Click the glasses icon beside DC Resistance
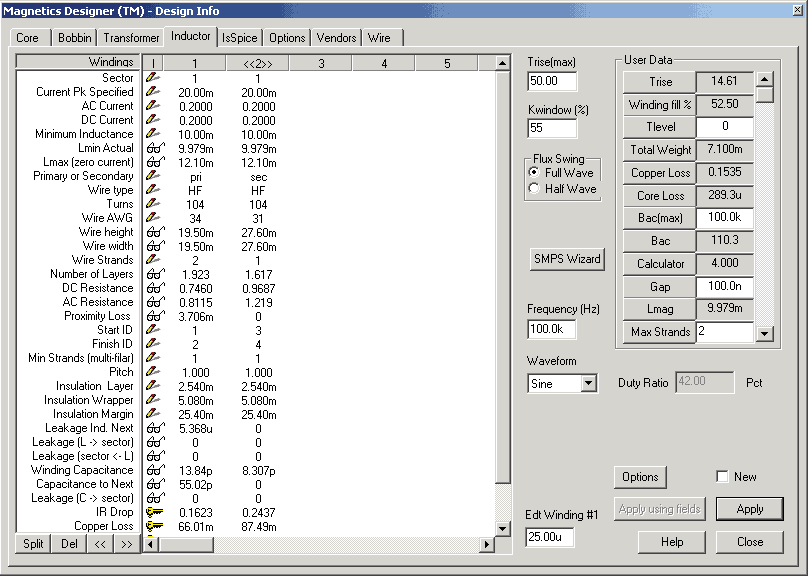 coord(154,288)
